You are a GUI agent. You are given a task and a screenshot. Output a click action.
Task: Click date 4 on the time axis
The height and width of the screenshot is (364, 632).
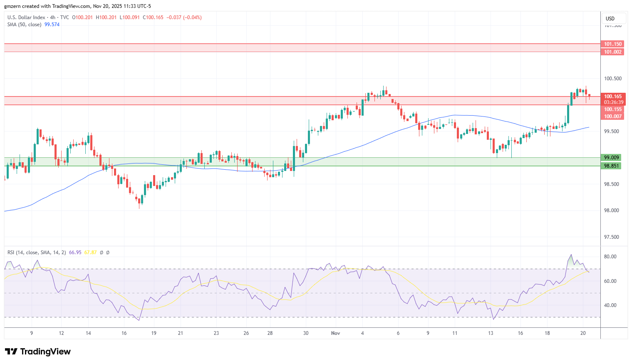pyautogui.click(x=362, y=333)
